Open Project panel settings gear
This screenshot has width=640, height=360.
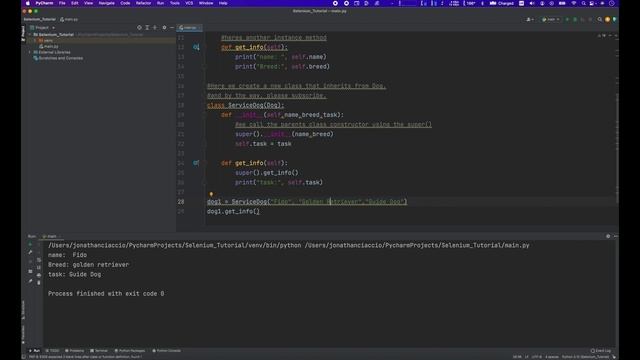point(164,28)
